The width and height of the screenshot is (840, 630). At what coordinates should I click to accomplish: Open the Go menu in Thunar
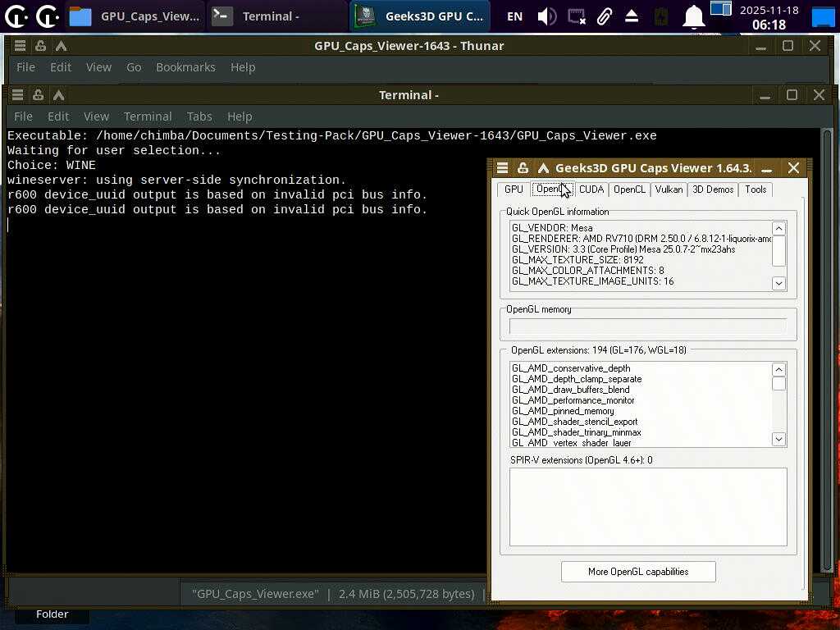pos(134,67)
